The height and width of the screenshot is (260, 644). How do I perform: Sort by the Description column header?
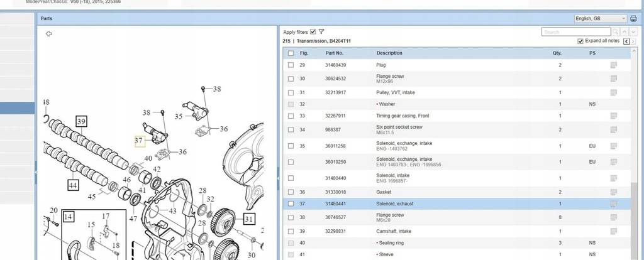[389, 53]
